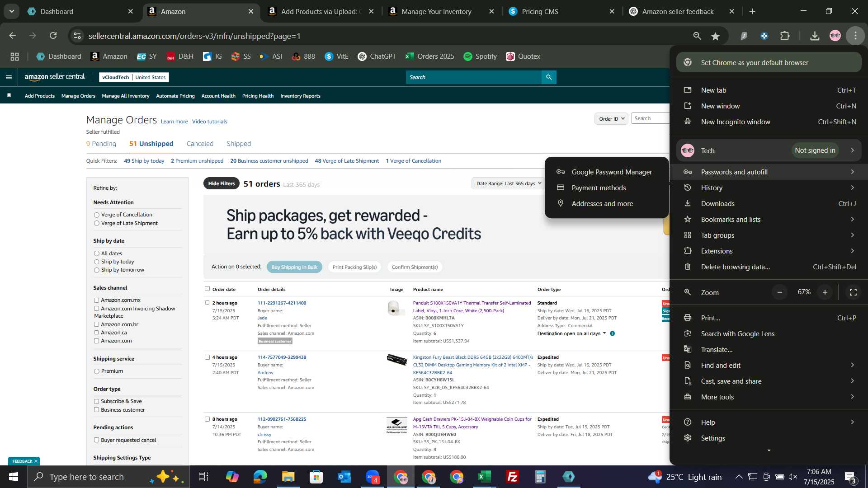Screen dimensions: 868x488
Task: Open a new browser tab with plus icon
Action: click(x=752, y=11)
